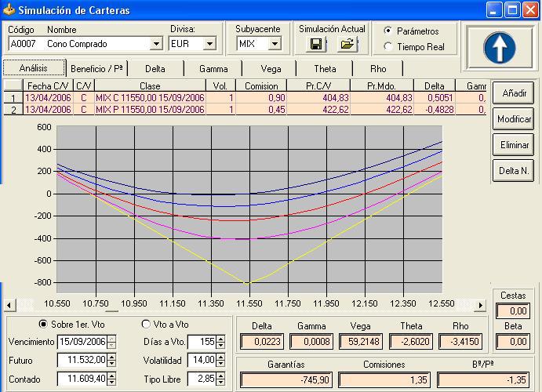Viewport: 542px width, 392px height.
Task: Click the Vencimiento date stepper arrows
Action: pyautogui.click(x=111, y=342)
